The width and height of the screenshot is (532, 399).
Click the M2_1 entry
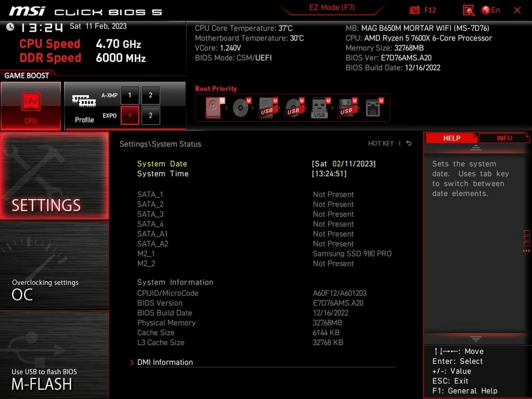[x=146, y=254]
